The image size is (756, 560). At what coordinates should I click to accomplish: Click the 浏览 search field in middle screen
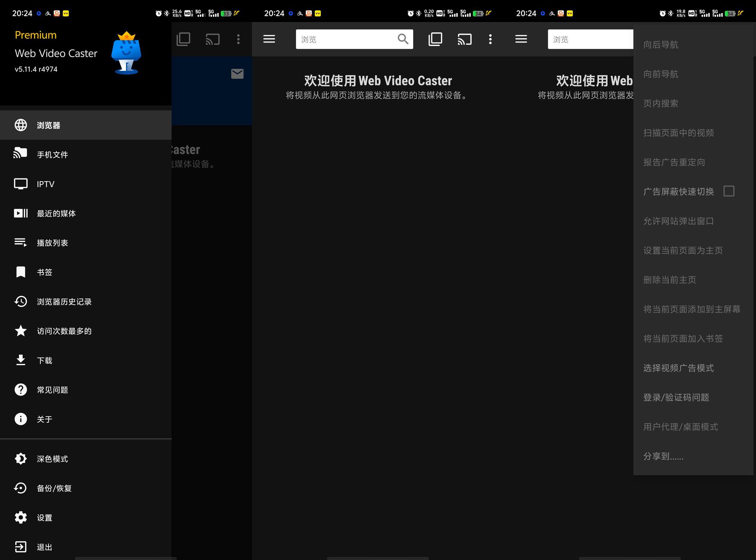point(354,39)
